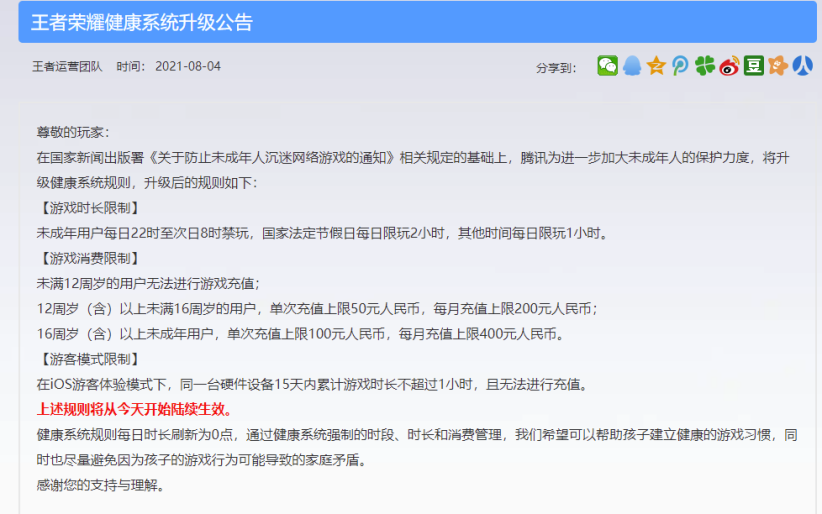Image resolution: width=822 pixels, height=514 pixels.
Task: Click the blue 人 Renren share icon
Action: pos(802,66)
